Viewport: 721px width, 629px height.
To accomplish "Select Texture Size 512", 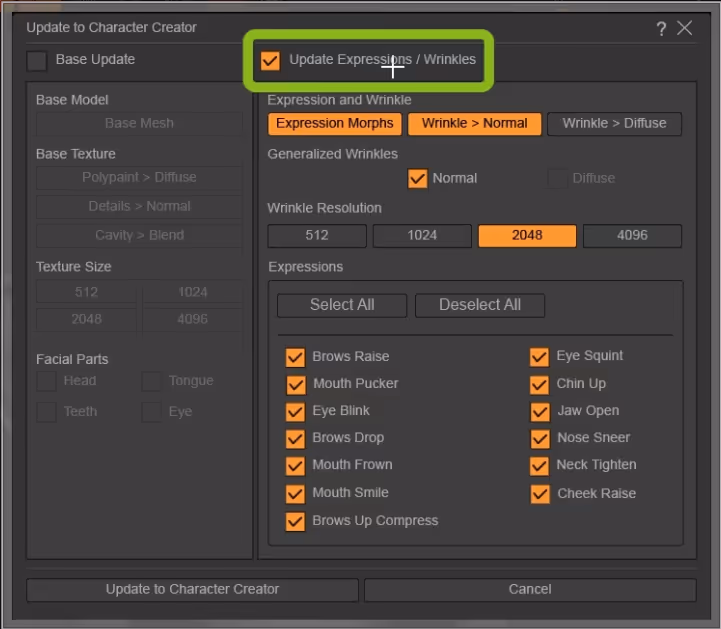I will pos(86,292).
